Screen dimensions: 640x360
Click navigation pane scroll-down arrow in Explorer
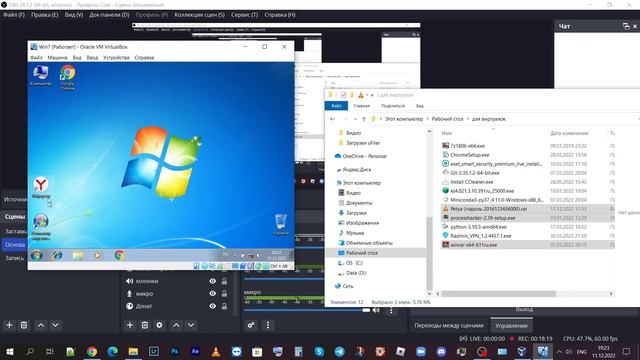[429, 293]
